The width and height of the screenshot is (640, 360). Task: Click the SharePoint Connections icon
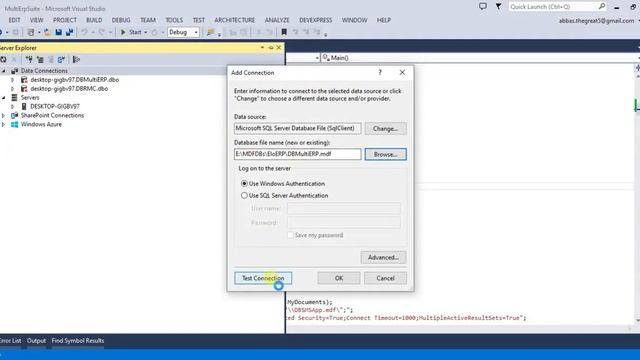[15, 116]
